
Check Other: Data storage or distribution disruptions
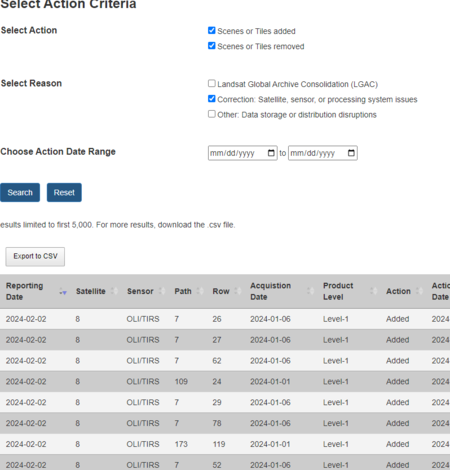tap(212, 114)
